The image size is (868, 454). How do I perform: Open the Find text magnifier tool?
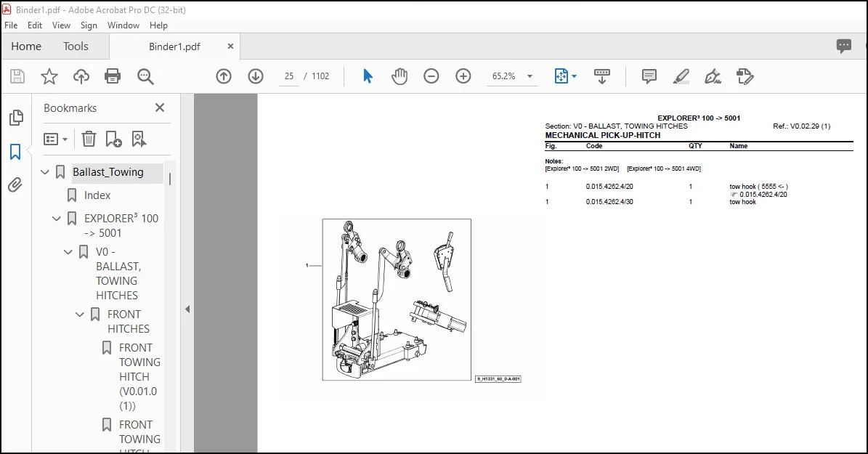[145, 76]
